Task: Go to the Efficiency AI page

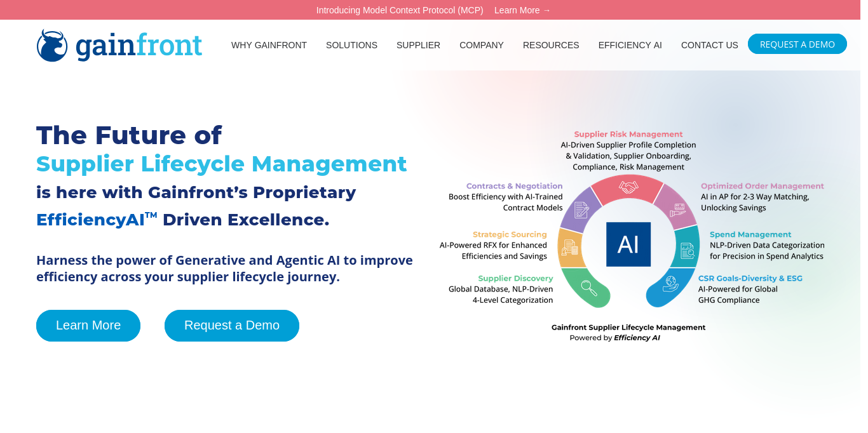Action: click(630, 45)
